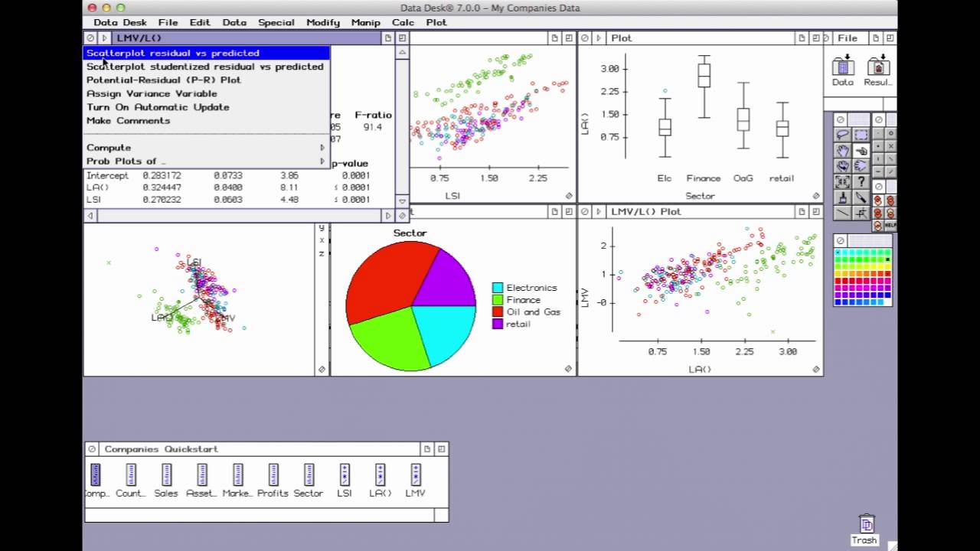The height and width of the screenshot is (551, 980).
Task: Click the Count variable icon
Action: click(131, 474)
